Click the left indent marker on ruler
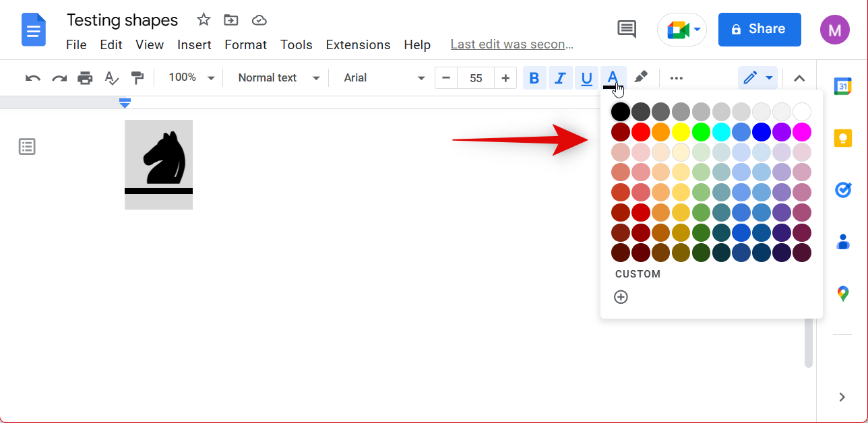 pyautogui.click(x=125, y=103)
